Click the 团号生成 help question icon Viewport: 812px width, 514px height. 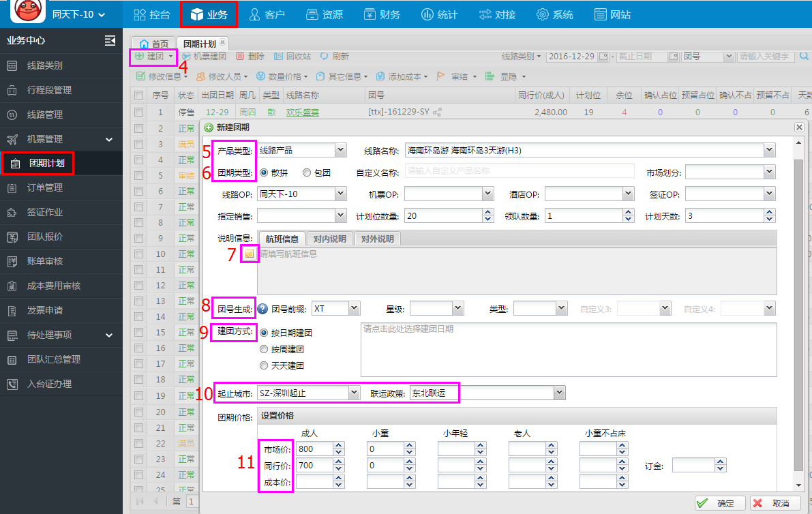pos(262,309)
